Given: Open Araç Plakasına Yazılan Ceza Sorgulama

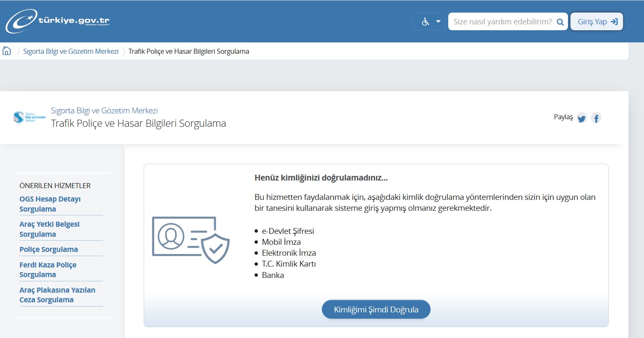Looking at the screenshot, I should (57, 295).
